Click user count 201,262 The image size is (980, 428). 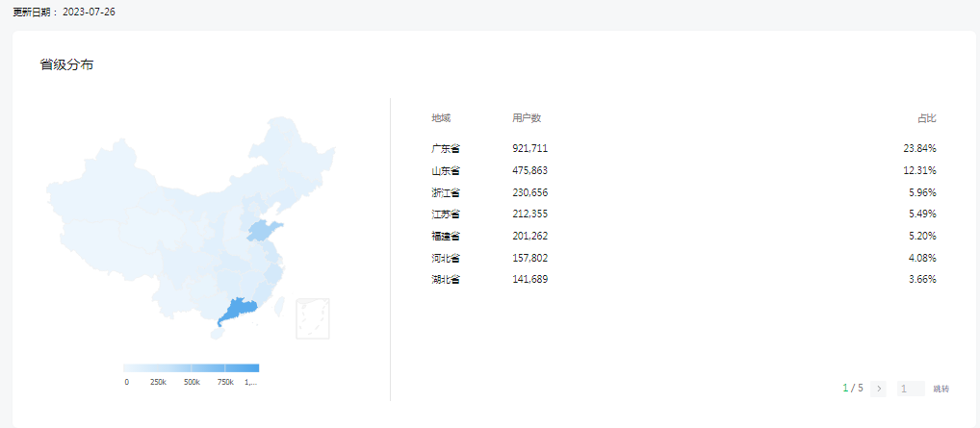pos(530,237)
